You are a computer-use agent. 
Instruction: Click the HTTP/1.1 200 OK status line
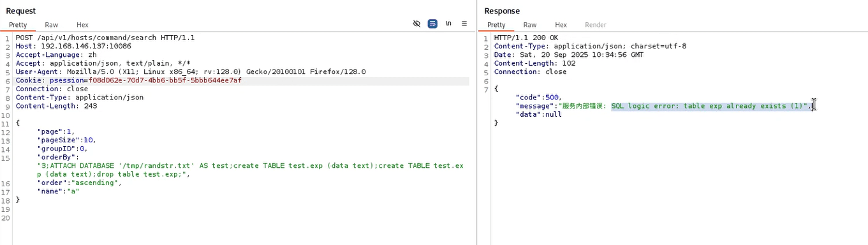click(x=526, y=38)
